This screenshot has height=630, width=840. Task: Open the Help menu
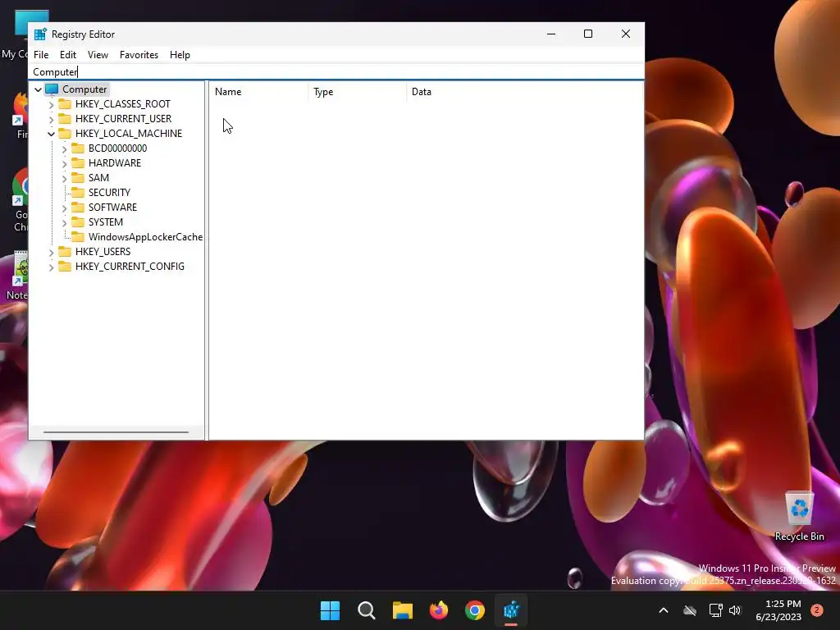point(180,55)
